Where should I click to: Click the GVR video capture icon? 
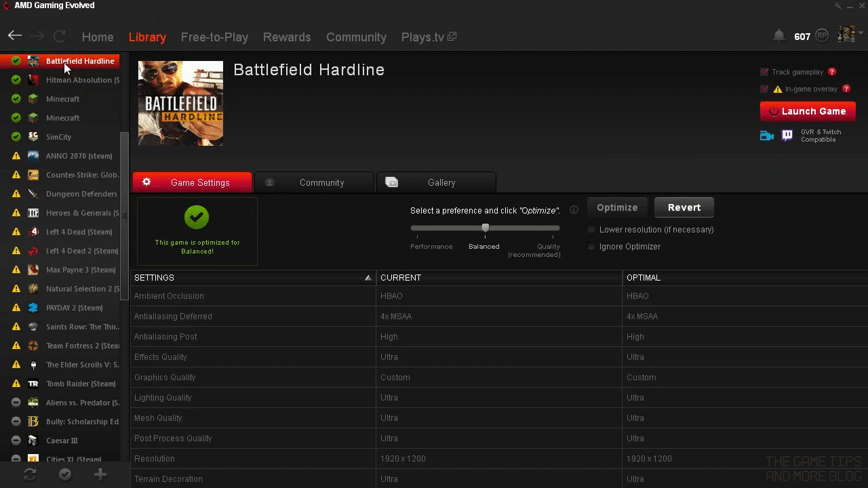[x=767, y=136]
